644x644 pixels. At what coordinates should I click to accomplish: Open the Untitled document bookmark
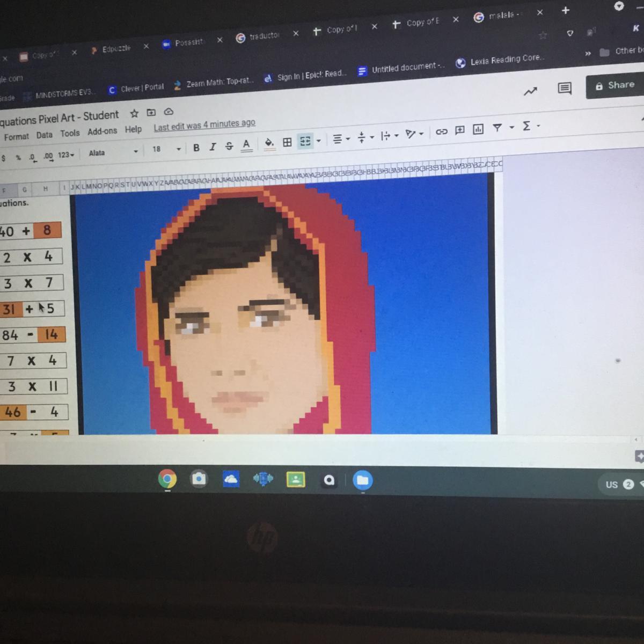click(x=401, y=68)
